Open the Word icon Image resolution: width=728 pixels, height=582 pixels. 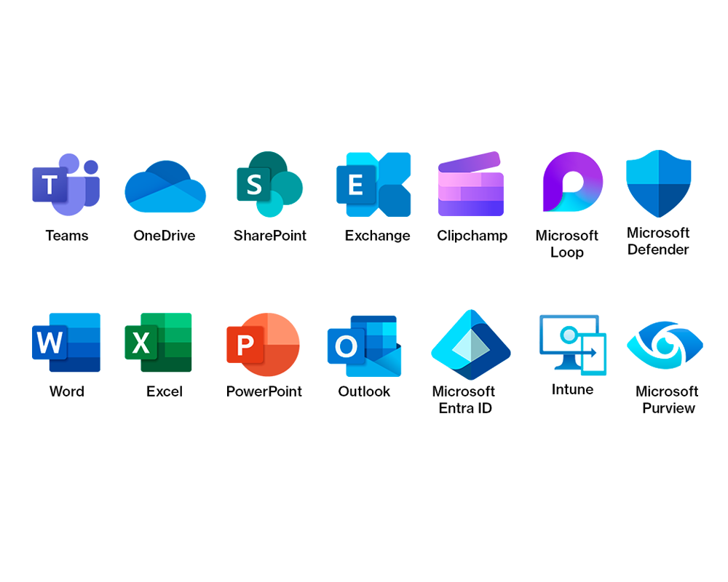pos(66,343)
